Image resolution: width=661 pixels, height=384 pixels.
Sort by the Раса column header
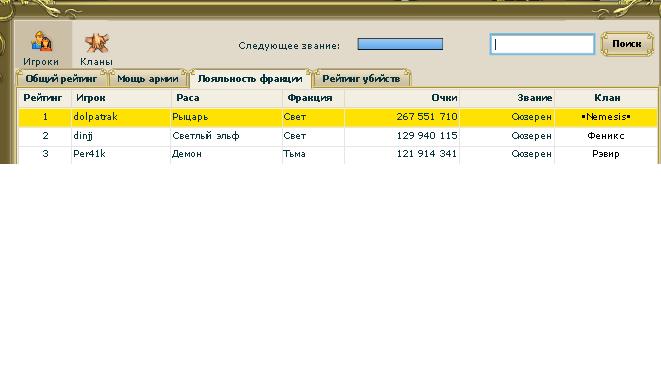tap(188, 98)
